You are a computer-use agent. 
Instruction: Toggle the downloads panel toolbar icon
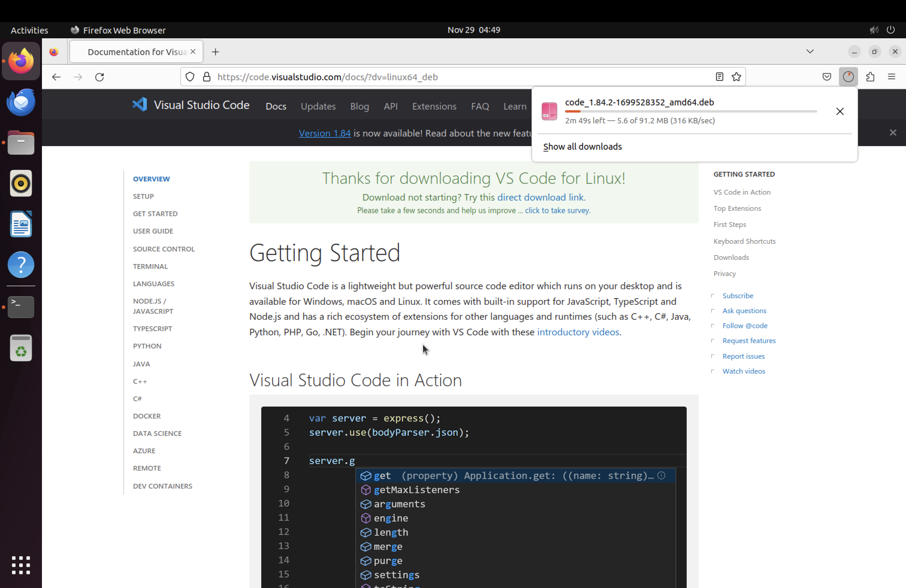(848, 77)
